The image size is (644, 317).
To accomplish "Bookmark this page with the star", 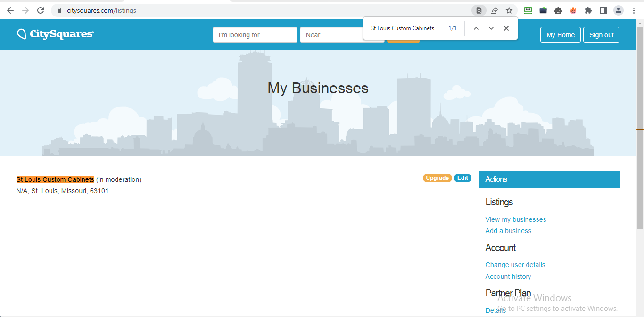I will point(509,10).
